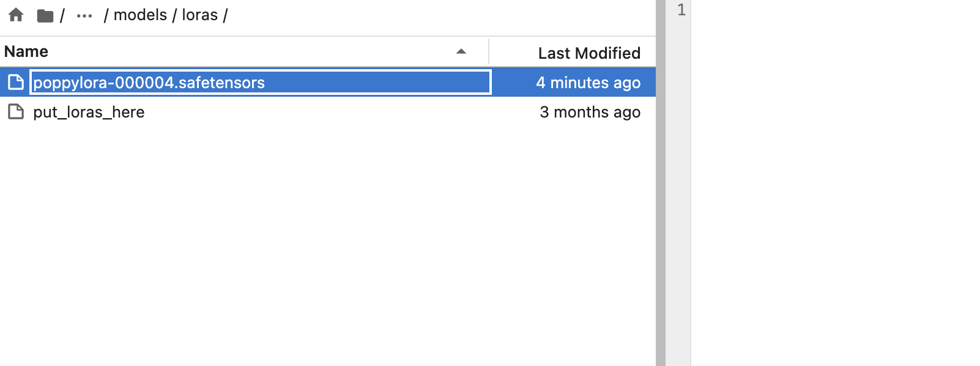The width and height of the screenshot is (980, 366).
Task: Click the vertical divider between panels
Action: tap(662, 183)
